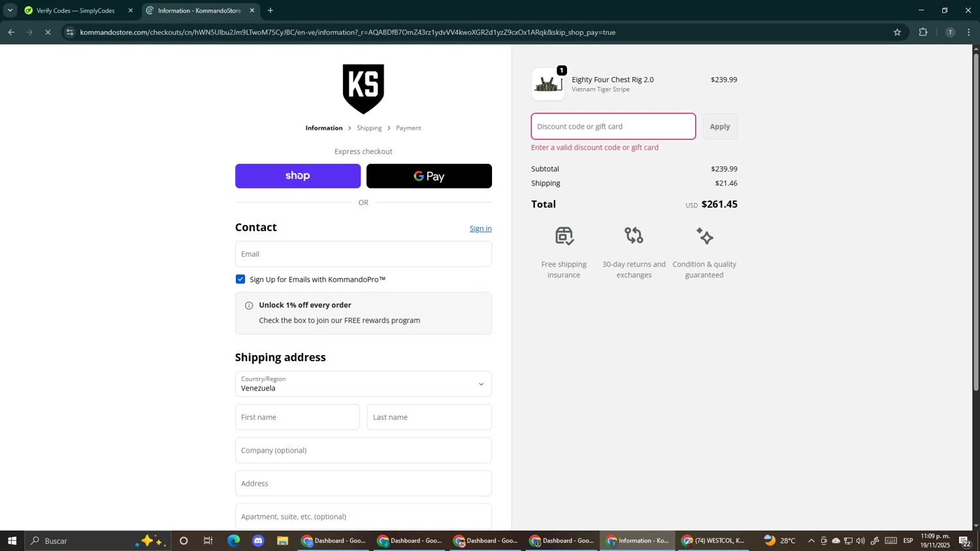
Task: Switch to the WESTCOL Chrome taskbar window
Action: pyautogui.click(x=713, y=541)
